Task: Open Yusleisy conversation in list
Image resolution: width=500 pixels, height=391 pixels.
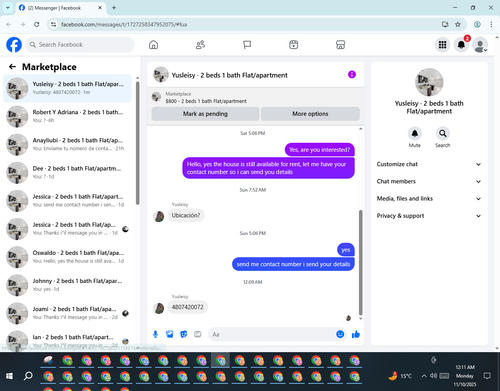Action: pos(67,88)
